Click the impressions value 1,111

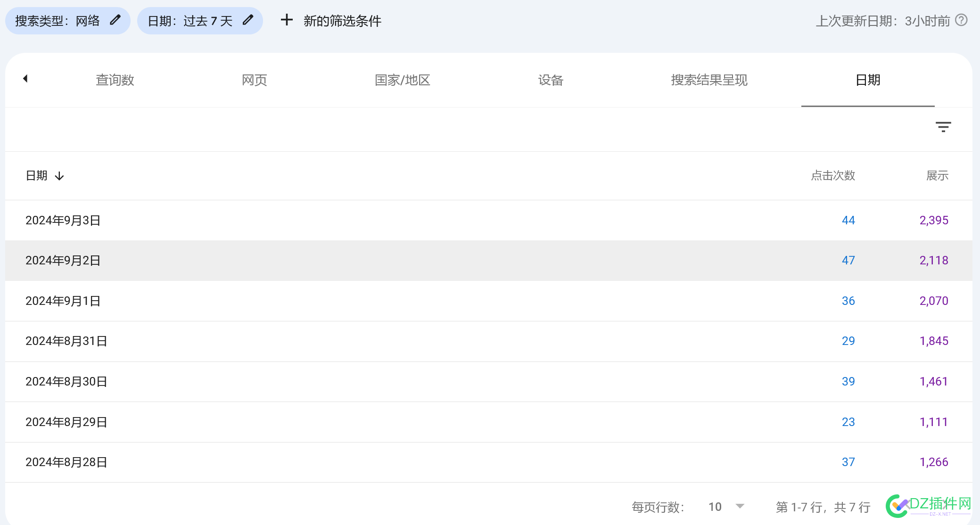point(934,422)
